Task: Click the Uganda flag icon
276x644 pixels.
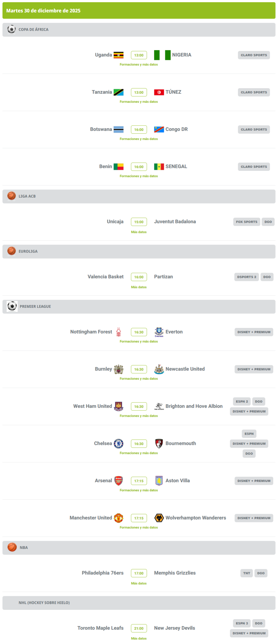Action: [118, 55]
